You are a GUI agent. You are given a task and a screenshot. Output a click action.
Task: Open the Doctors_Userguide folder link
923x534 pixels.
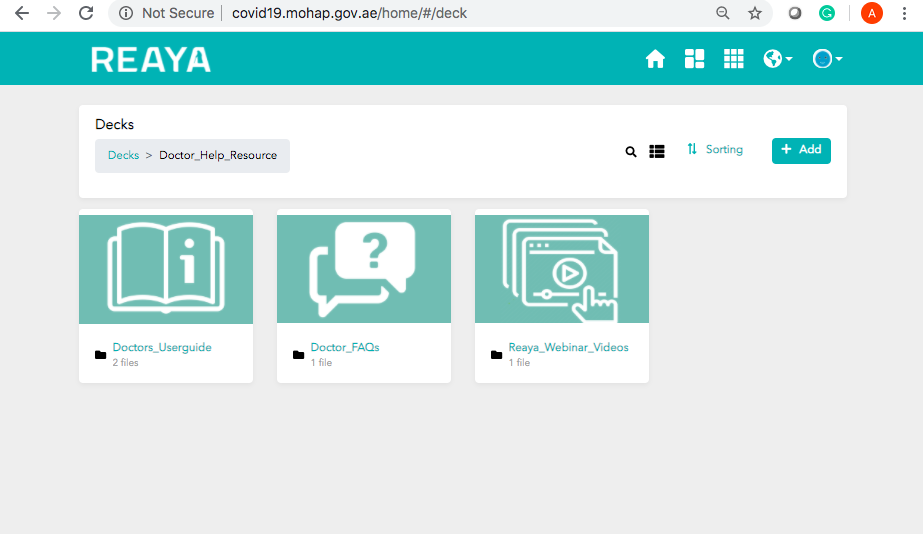161,348
